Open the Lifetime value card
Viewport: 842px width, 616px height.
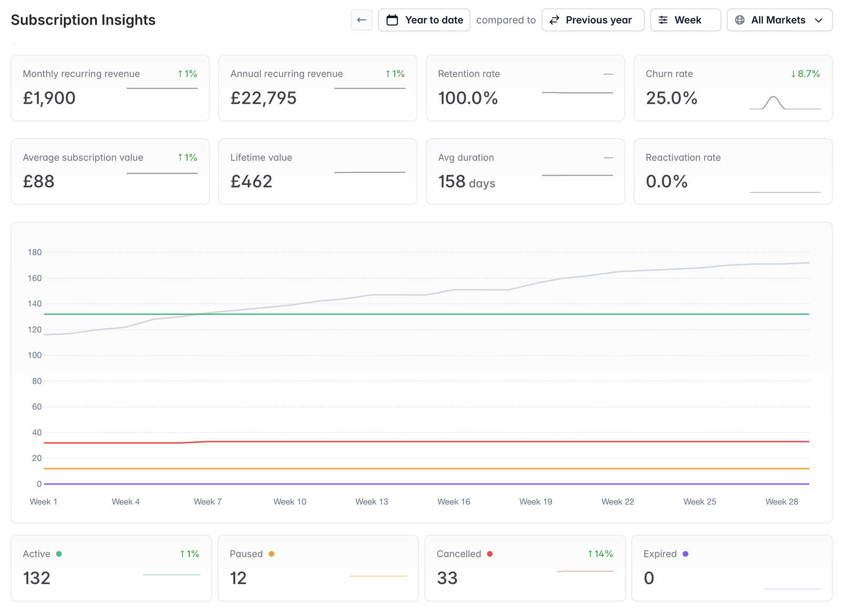pos(317,171)
